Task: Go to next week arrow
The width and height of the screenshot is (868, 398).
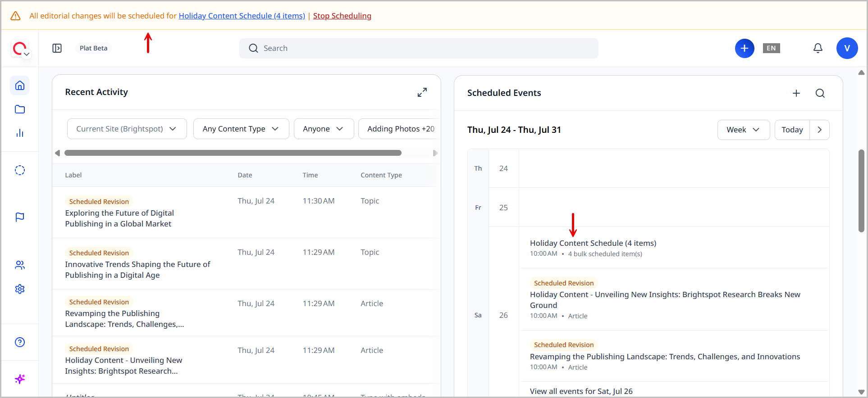Action: [x=819, y=130]
